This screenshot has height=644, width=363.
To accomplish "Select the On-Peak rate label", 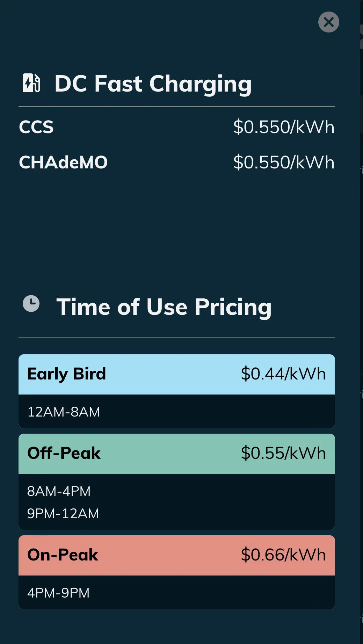I will coord(63,555).
